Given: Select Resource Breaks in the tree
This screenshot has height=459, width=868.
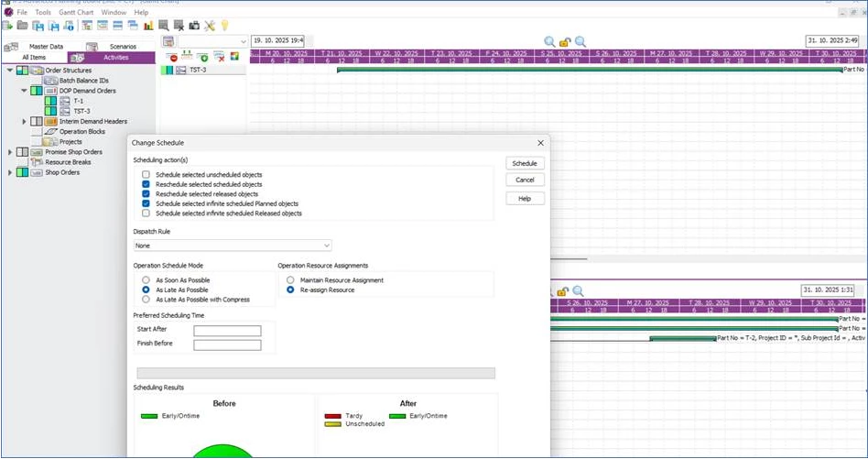Looking at the screenshot, I should (68, 162).
